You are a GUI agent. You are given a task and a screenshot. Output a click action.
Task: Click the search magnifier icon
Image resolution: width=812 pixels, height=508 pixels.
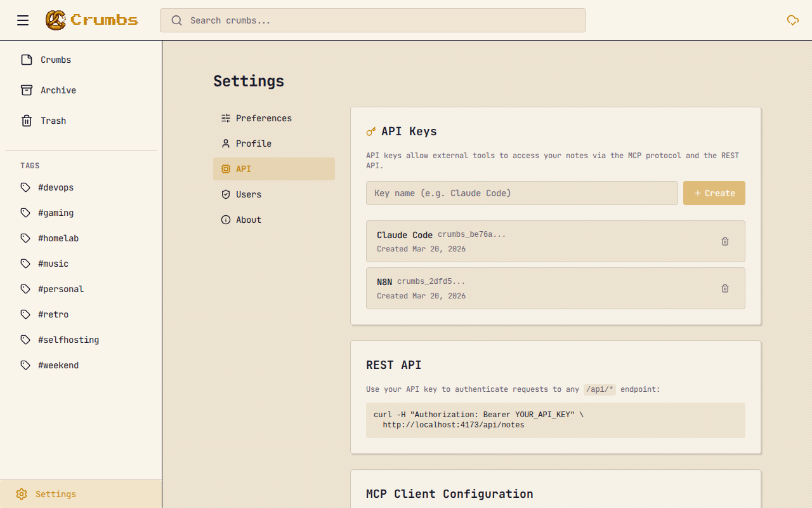coord(177,20)
